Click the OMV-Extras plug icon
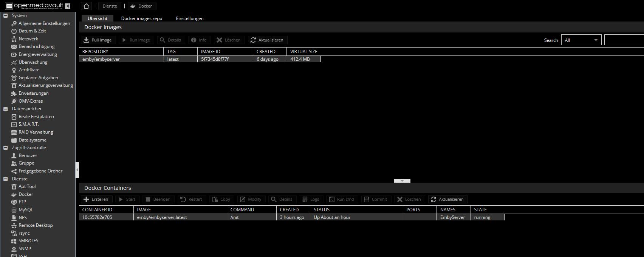 click(14, 101)
